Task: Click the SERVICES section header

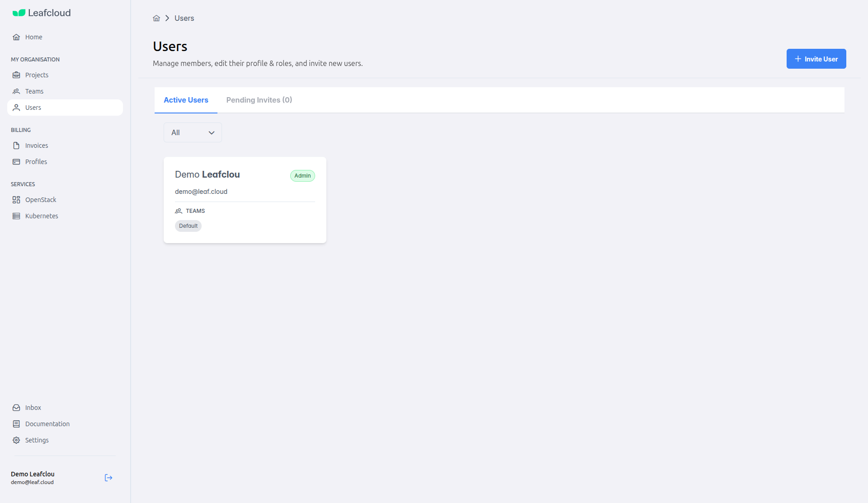Action: click(x=23, y=184)
